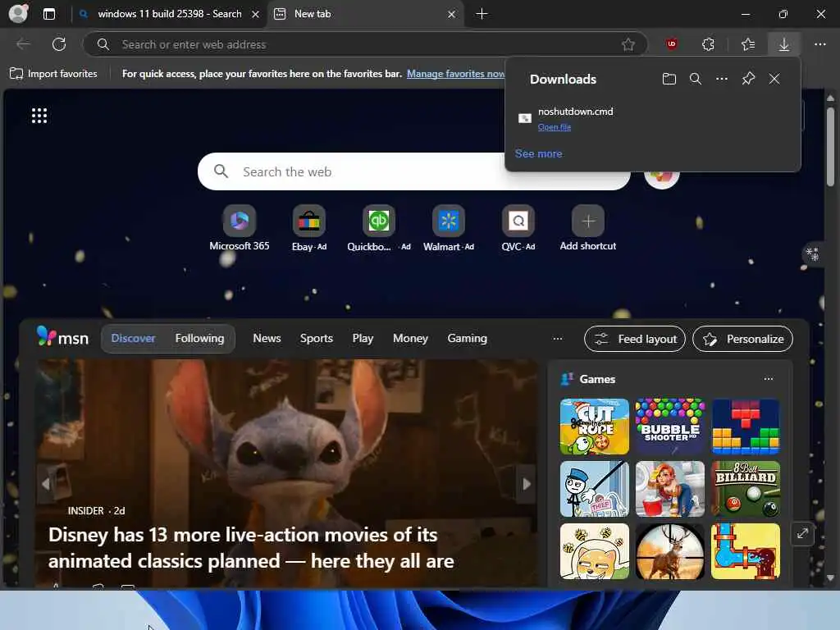Viewport: 840px width, 630px height.
Task: Open downloads folder from Downloads panel
Action: point(669,80)
